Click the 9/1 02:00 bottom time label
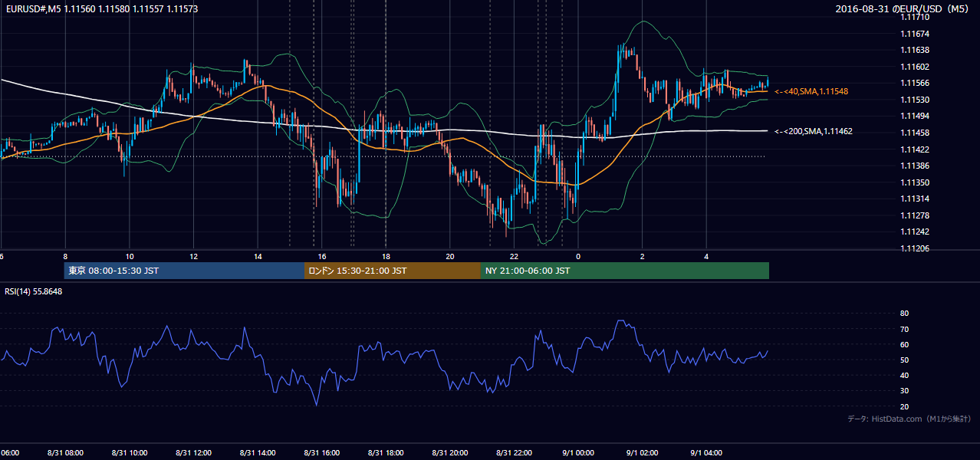 click(x=642, y=452)
